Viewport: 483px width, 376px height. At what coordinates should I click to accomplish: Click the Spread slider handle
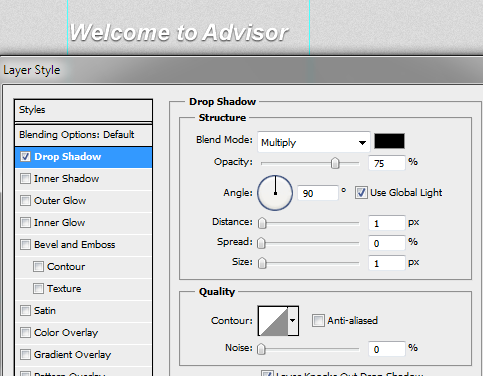[x=262, y=243]
